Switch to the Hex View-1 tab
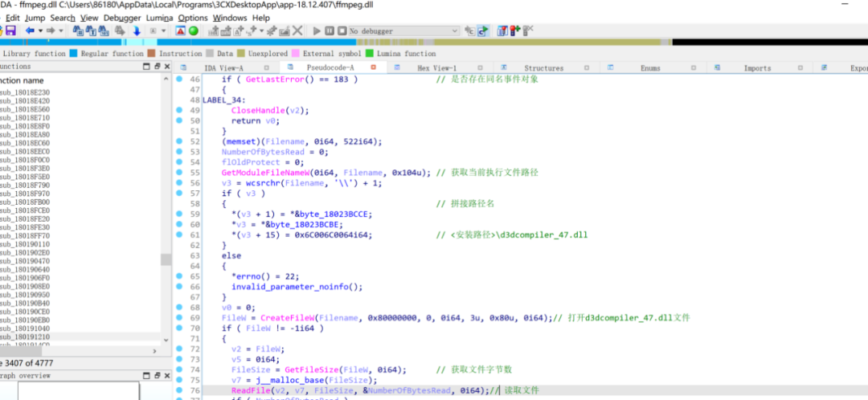868x400 pixels. coord(436,68)
